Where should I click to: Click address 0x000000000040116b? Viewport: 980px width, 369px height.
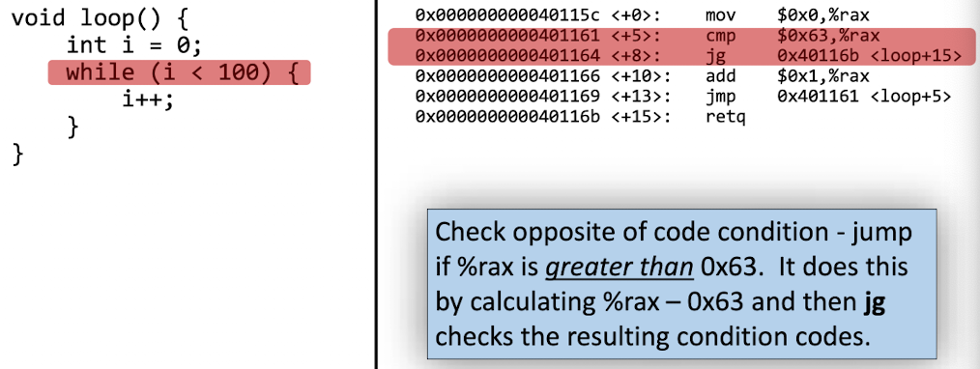pyautogui.click(x=506, y=117)
